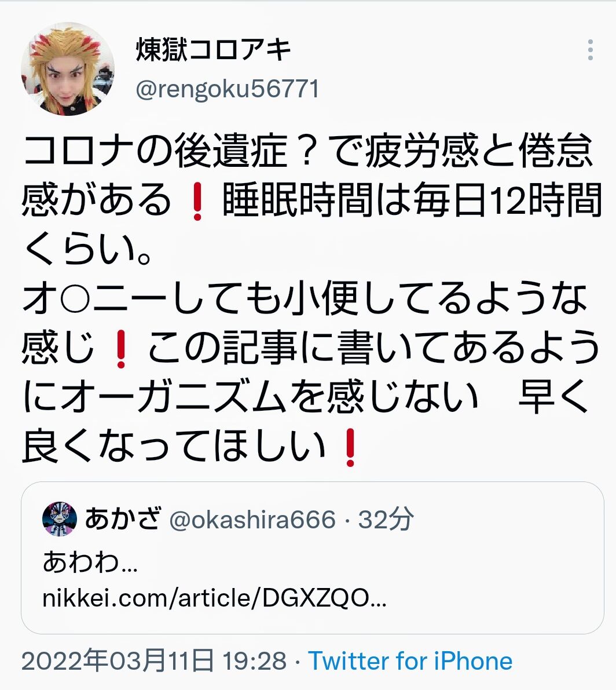Click the @rengoku56771 handle
The image size is (616, 690).
[228, 89]
